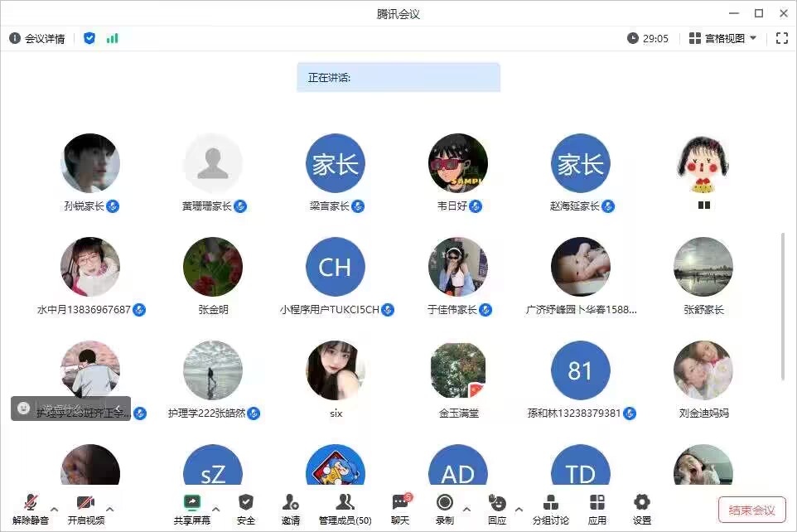
Task: Click the 结束会议 end meeting button
Action: tap(751, 510)
